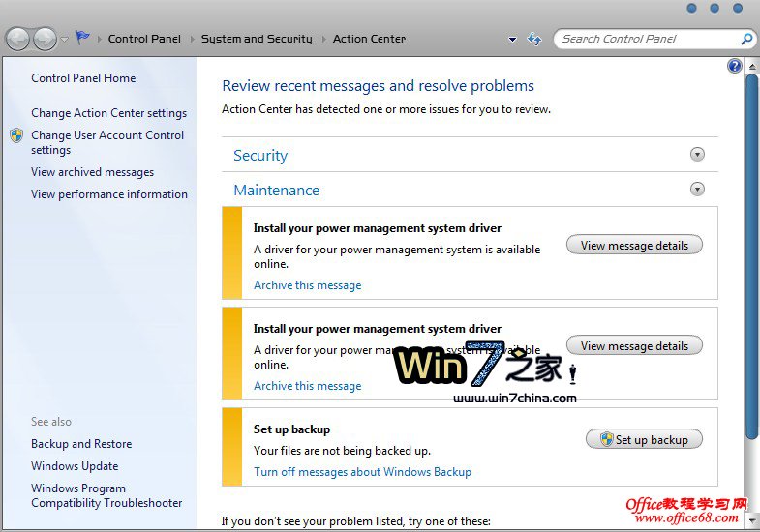Image resolution: width=760 pixels, height=532 pixels.
Task: Click the Set up backup button
Action: click(644, 439)
